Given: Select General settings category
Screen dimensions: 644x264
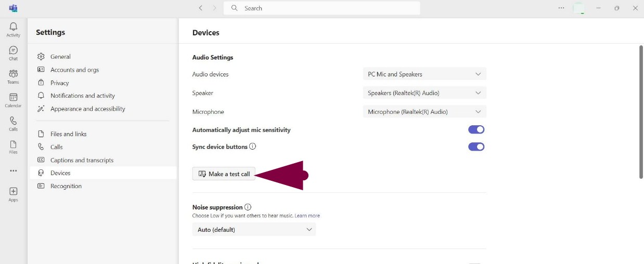Looking at the screenshot, I should [103, 57].
